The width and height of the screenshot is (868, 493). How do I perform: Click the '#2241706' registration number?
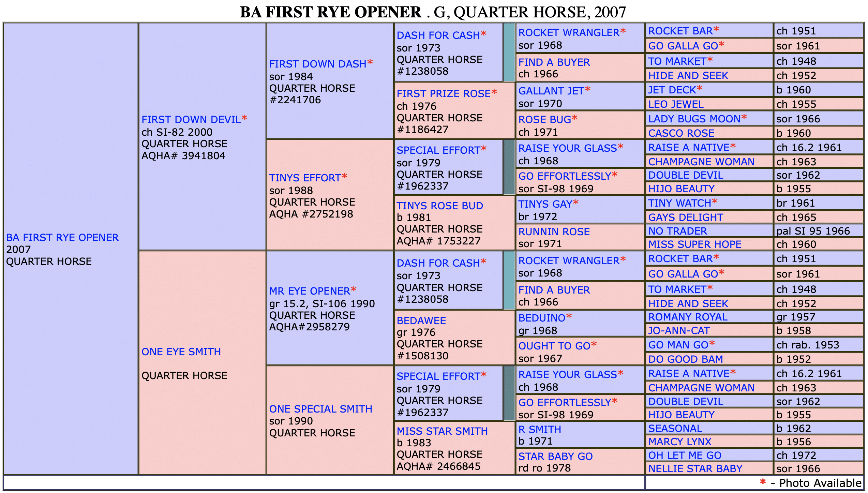[295, 100]
